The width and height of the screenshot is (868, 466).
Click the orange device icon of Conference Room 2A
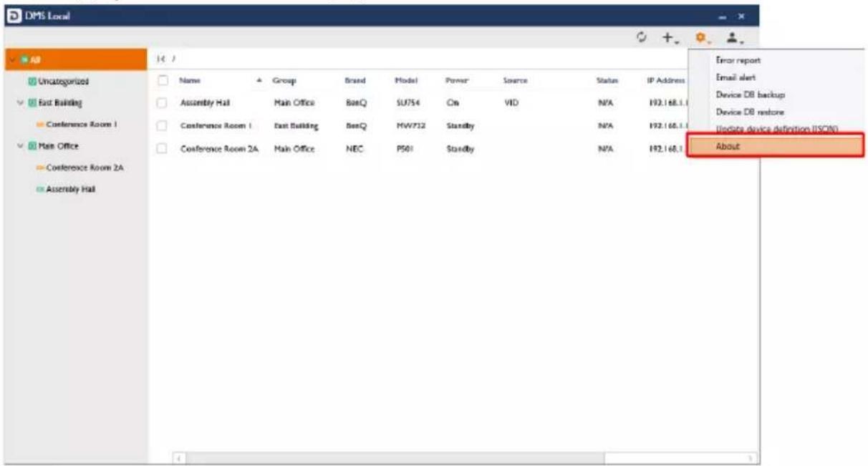[41, 168]
